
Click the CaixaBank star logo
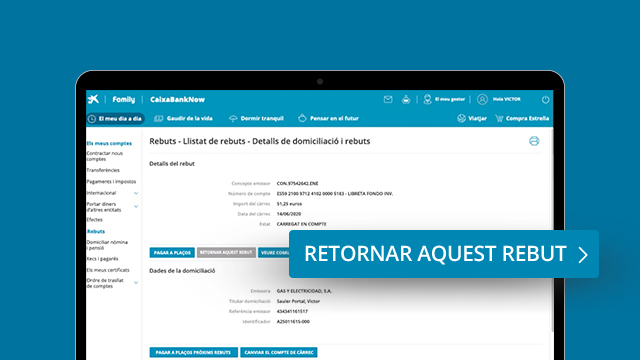pos(93,99)
